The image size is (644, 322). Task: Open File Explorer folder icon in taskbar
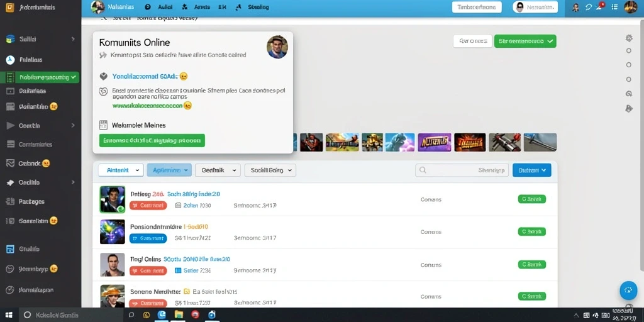tap(179, 315)
